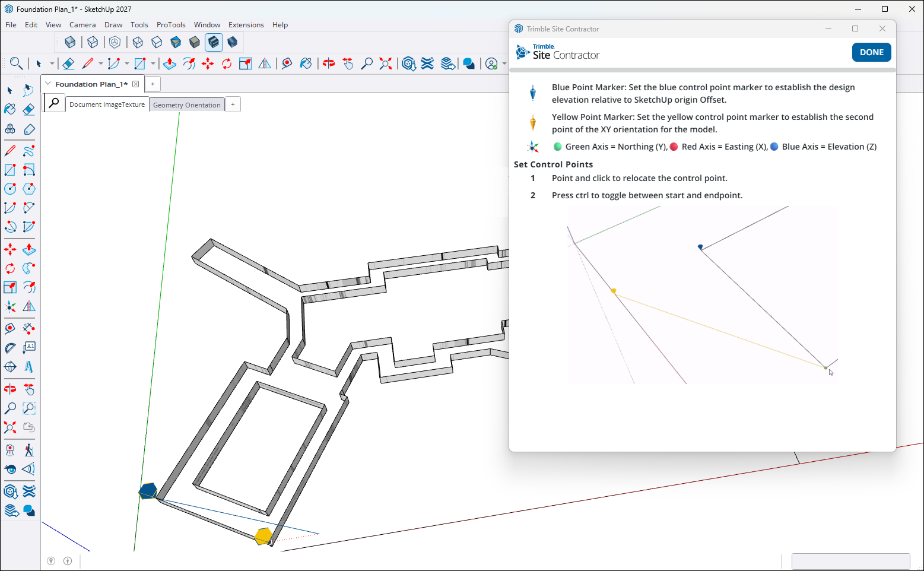Viewport: 924px width, 571px height.
Task: Open the File menu
Action: [11, 25]
